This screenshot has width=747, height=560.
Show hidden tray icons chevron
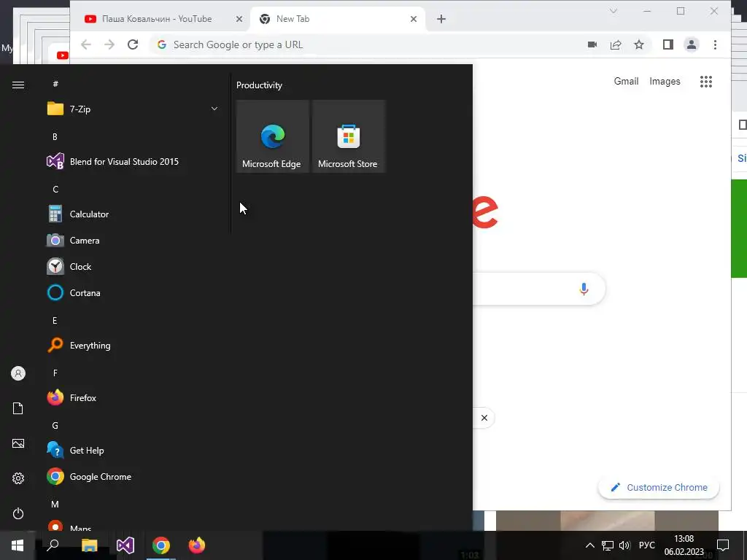[x=589, y=545]
